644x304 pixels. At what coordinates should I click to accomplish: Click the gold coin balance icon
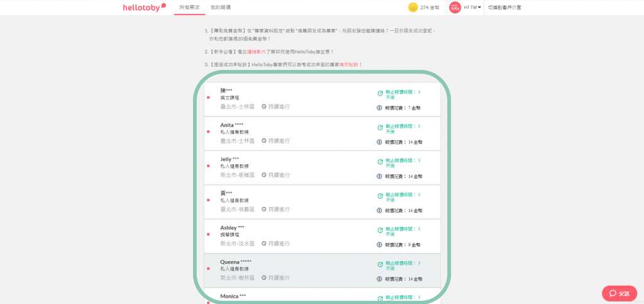click(413, 8)
